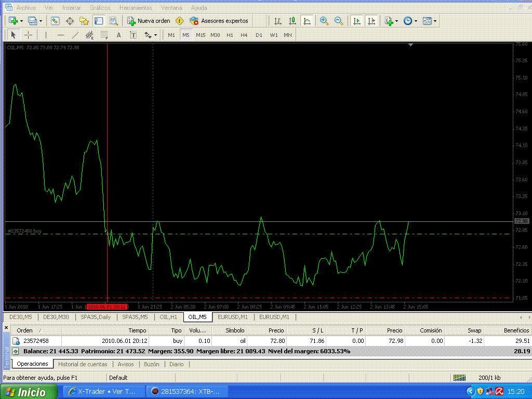This screenshot has height=399, width=532.
Task: Click the Zoom In magnifier icon
Action: point(324,21)
